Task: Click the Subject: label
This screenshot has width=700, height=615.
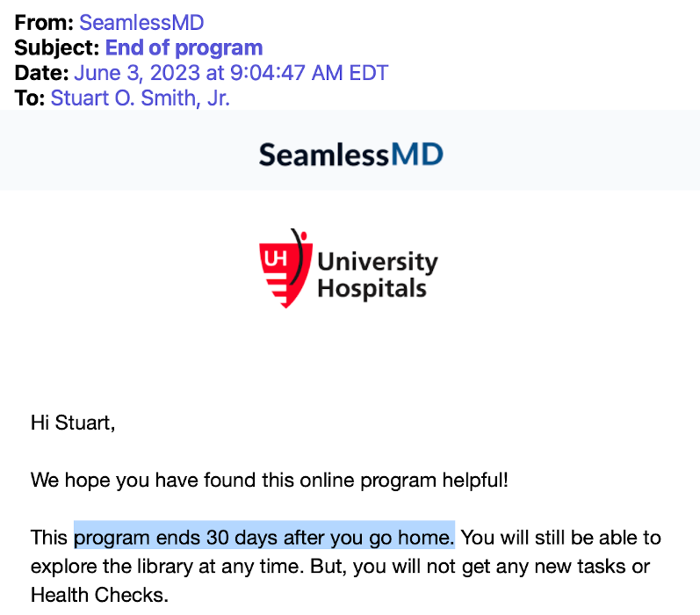Action: tap(57, 47)
